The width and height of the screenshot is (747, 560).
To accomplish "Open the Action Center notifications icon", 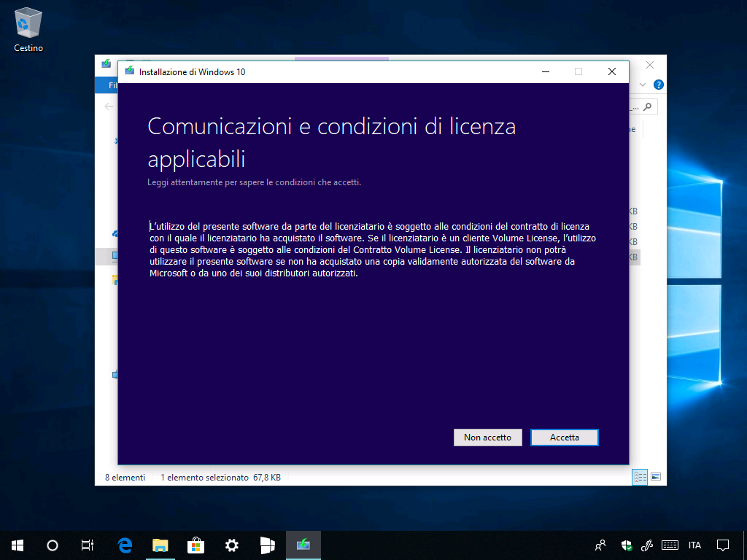I will point(723,545).
